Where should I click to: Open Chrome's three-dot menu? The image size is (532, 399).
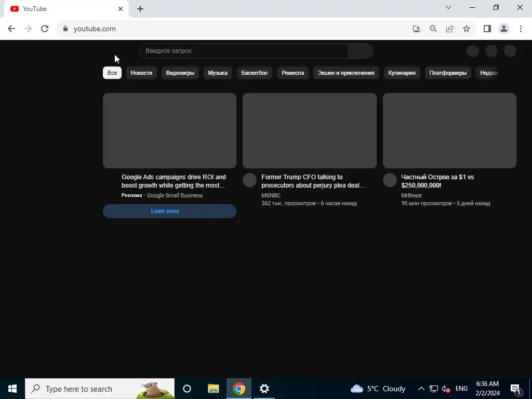[x=521, y=29]
